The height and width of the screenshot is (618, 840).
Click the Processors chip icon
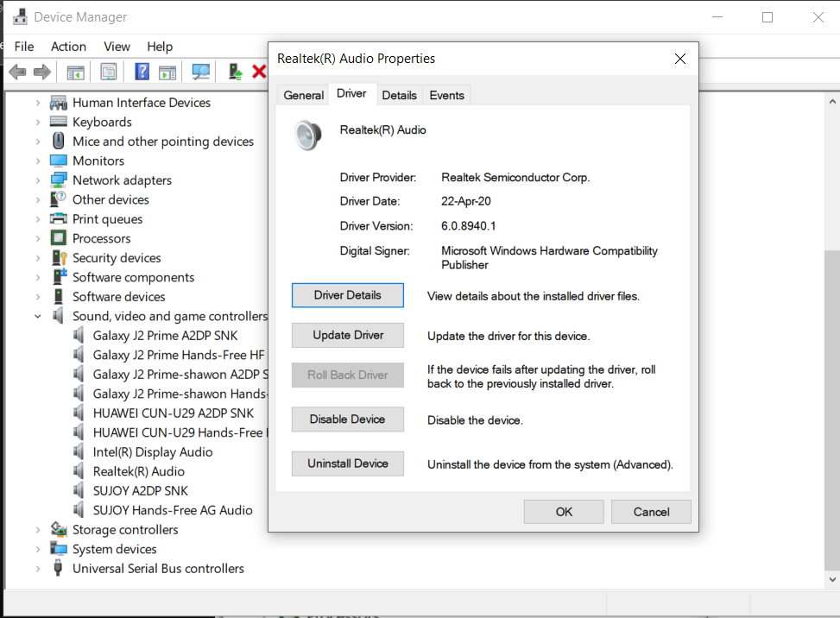click(59, 237)
